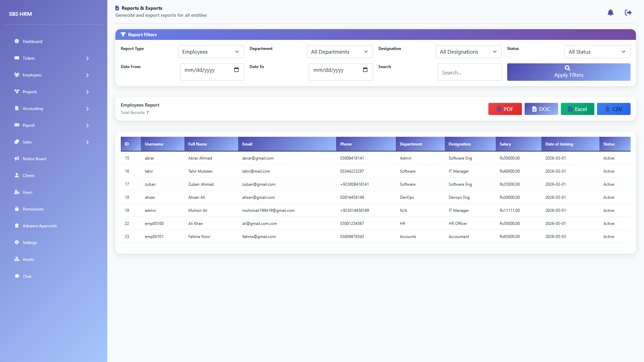Open the Report Type dropdown
Image resolution: width=644 pixels, height=362 pixels.
click(211, 52)
